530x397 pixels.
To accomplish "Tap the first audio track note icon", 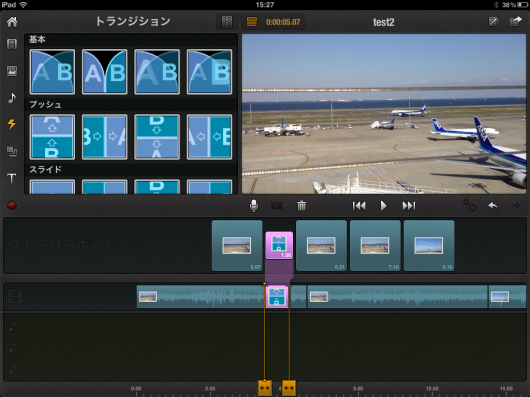I will (x=12, y=326).
